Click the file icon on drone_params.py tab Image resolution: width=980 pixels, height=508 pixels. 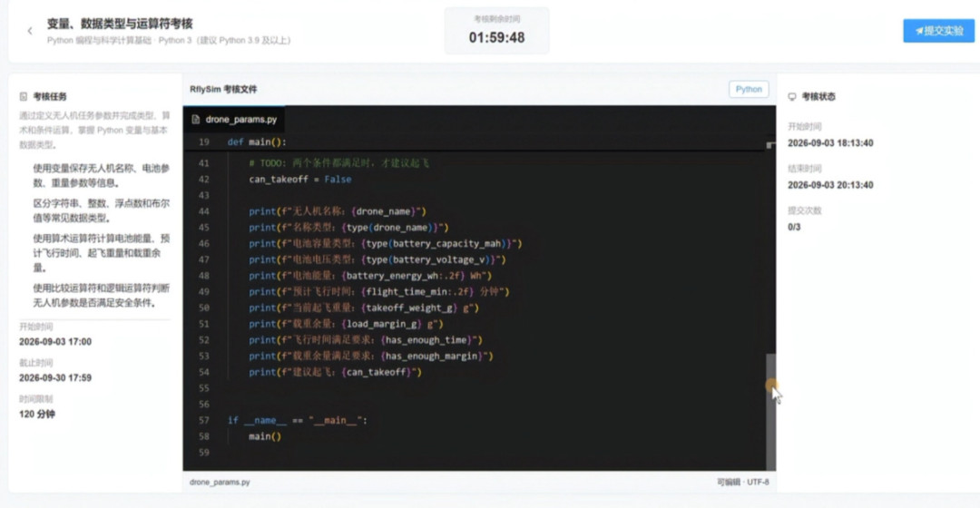coord(196,120)
